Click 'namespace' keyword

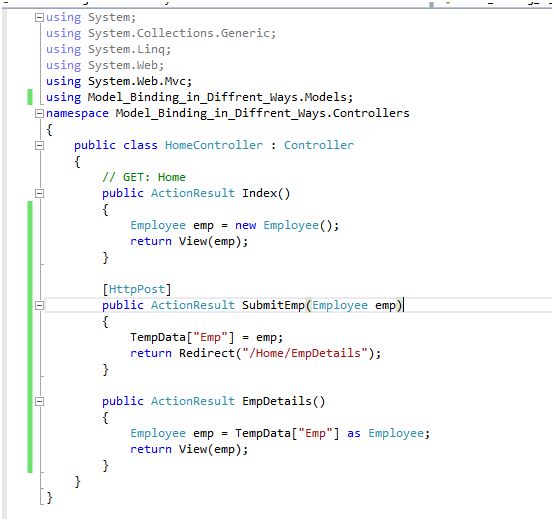(x=77, y=113)
